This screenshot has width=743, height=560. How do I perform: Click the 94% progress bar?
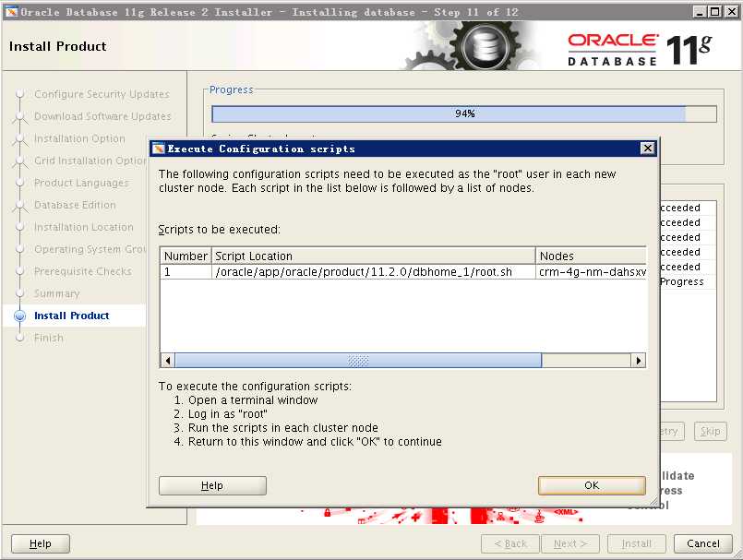pyautogui.click(x=464, y=113)
